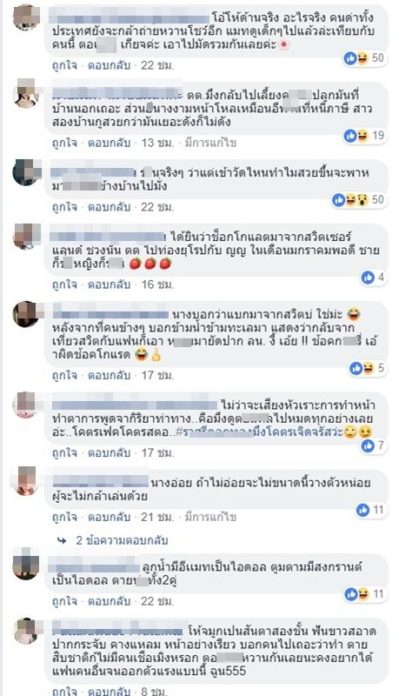Click the like icon with count 11 on 21 ชม. comment
This screenshot has width=412, height=696.
point(363,510)
